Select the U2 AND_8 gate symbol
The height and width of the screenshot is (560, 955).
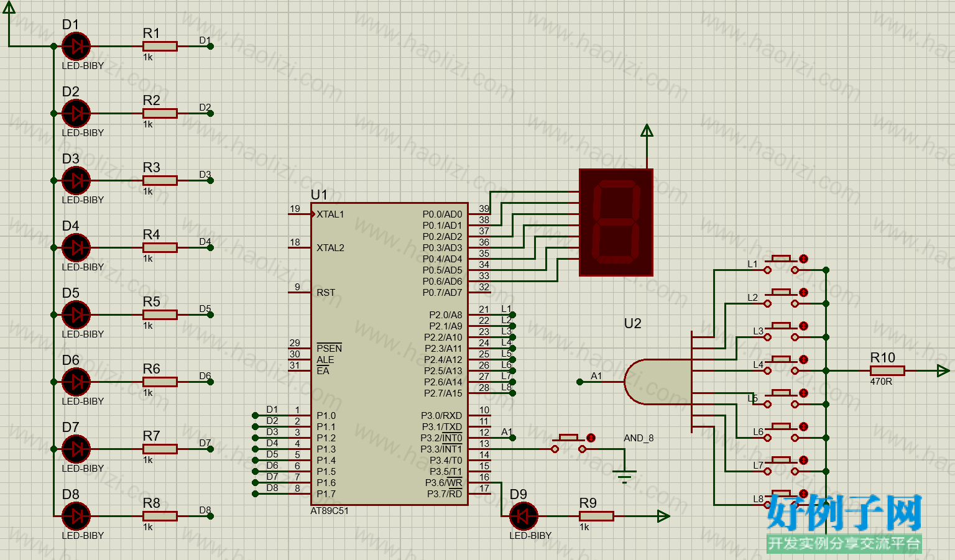(x=658, y=382)
